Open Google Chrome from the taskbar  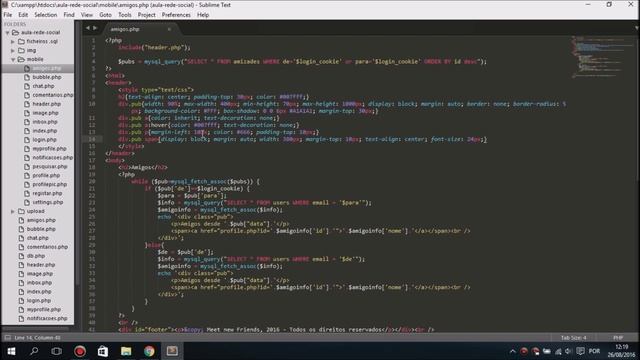pyautogui.click(x=149, y=351)
